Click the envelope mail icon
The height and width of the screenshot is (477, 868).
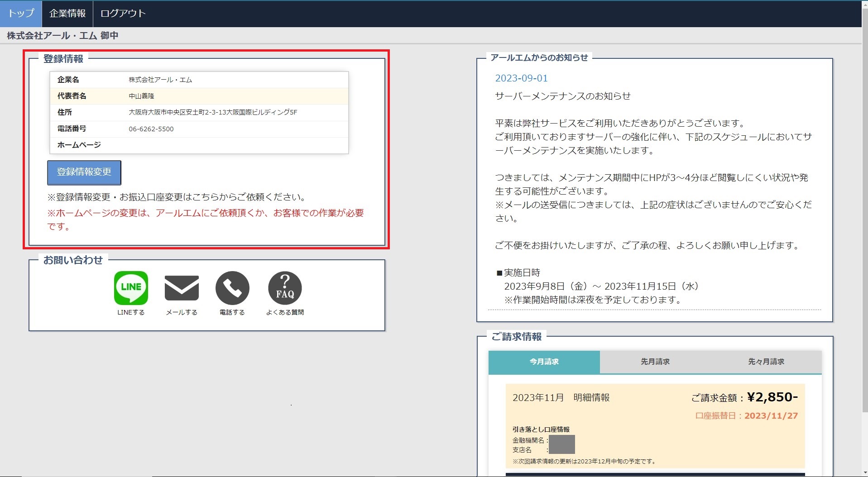(182, 288)
